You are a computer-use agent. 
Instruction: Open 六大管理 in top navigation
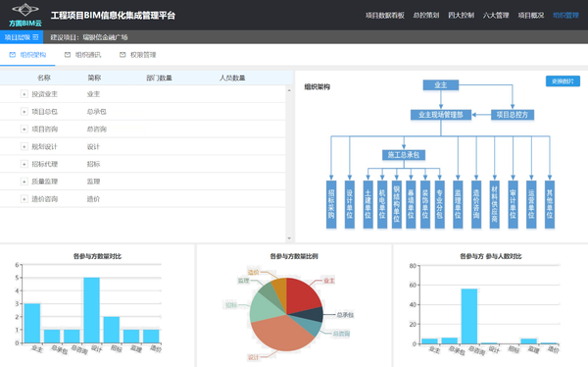pyautogui.click(x=496, y=15)
